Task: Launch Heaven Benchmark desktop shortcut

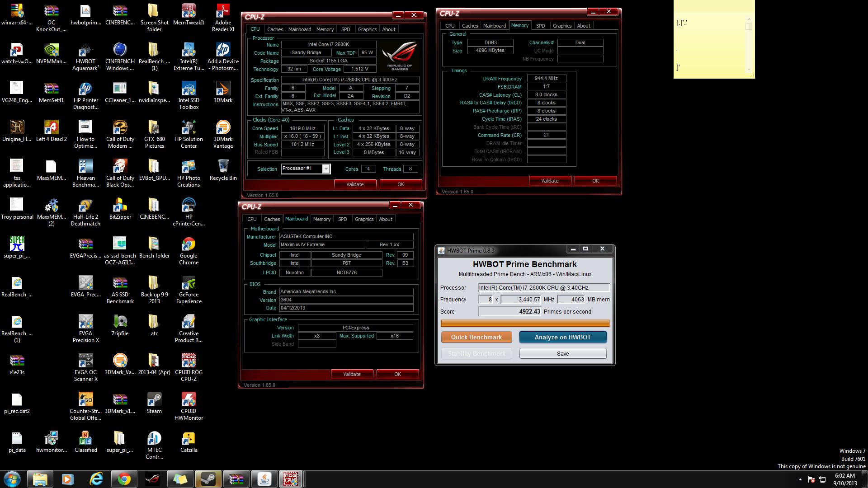Action: pyautogui.click(x=85, y=174)
